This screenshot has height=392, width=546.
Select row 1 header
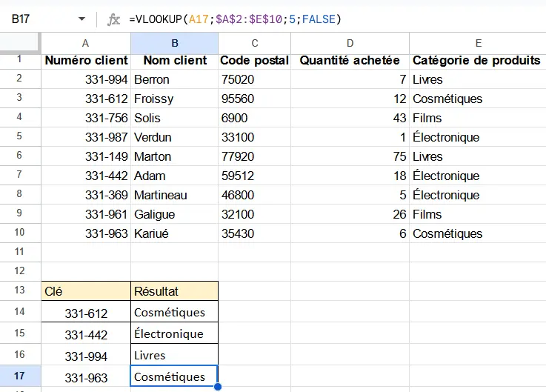tap(20, 59)
